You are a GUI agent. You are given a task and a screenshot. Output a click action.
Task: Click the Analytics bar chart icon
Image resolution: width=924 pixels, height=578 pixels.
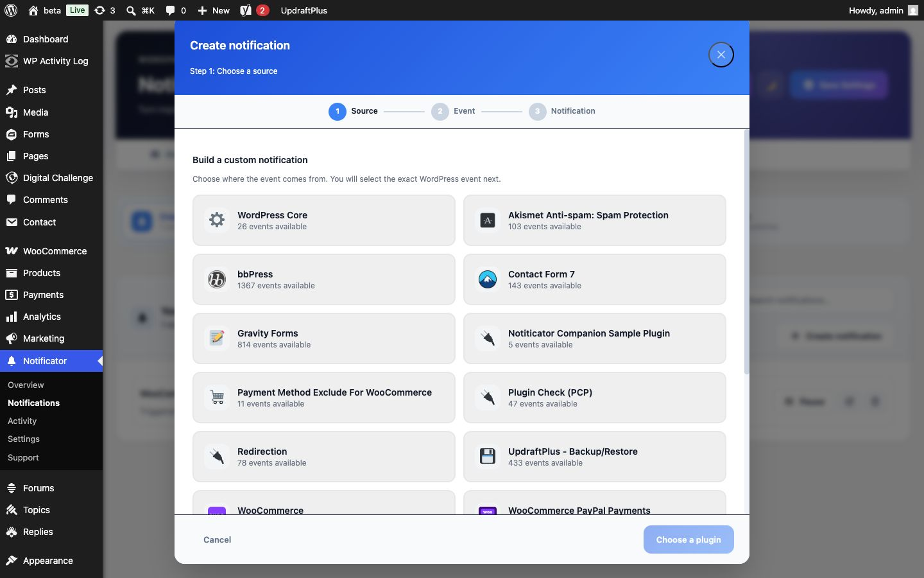[12, 317]
